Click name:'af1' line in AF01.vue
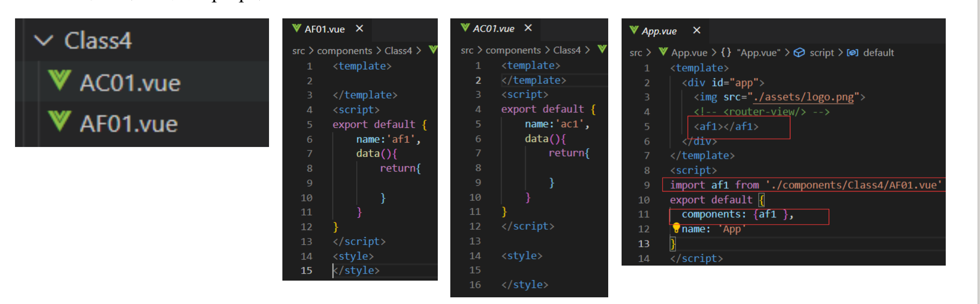 (388, 139)
